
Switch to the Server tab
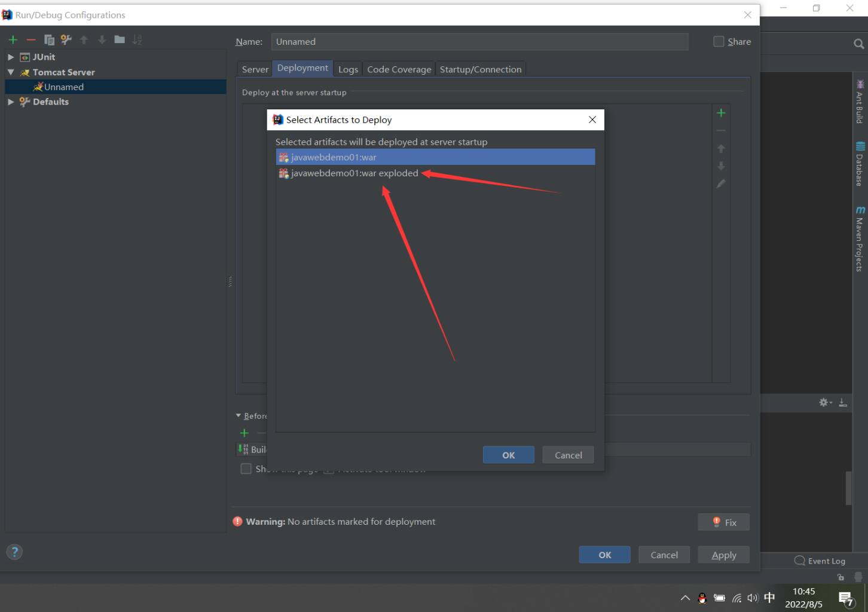255,69
